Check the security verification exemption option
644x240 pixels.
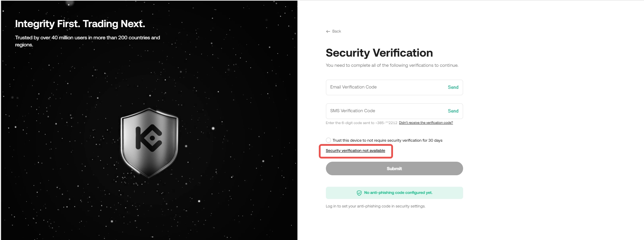coord(328,140)
